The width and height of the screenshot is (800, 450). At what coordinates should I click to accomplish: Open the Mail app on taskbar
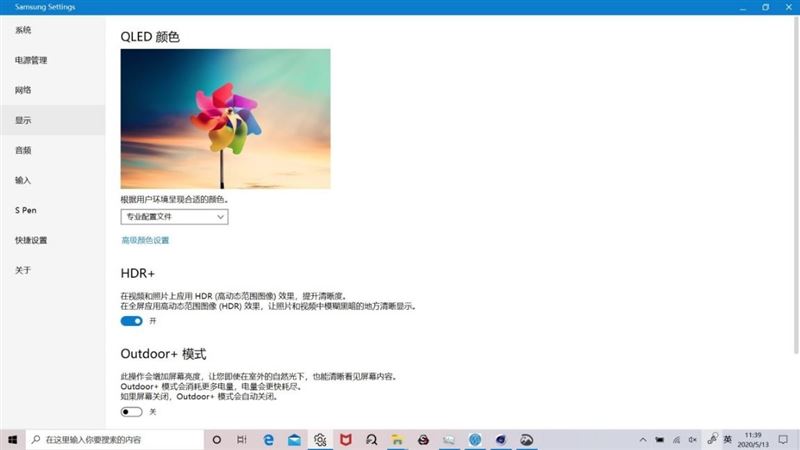pyautogui.click(x=294, y=440)
